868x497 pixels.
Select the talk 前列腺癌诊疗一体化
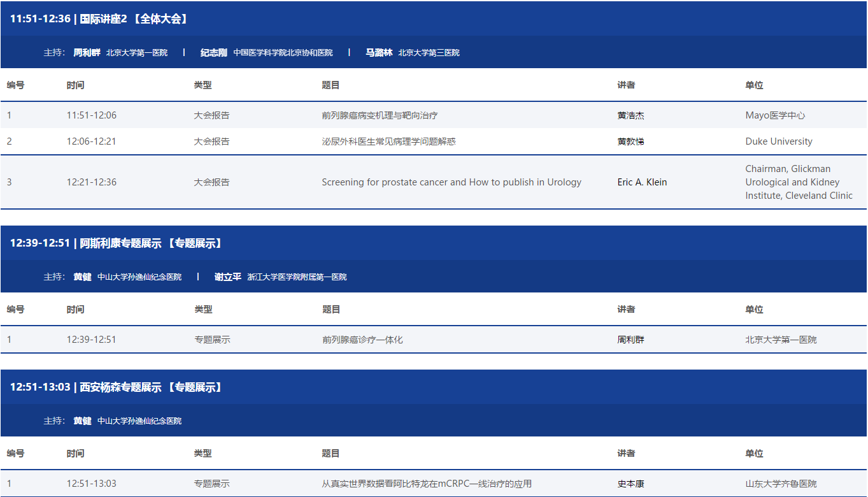point(362,340)
